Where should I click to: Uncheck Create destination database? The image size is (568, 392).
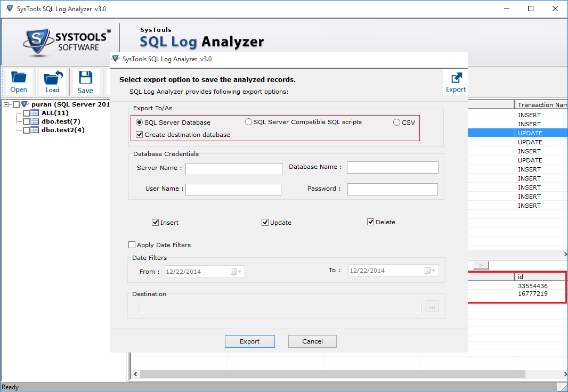pyautogui.click(x=140, y=135)
